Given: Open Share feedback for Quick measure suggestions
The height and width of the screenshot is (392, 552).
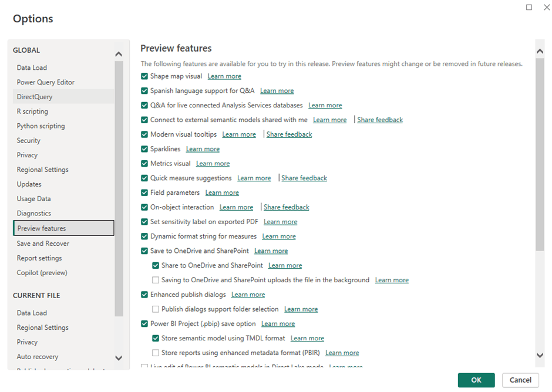Looking at the screenshot, I should [x=304, y=178].
